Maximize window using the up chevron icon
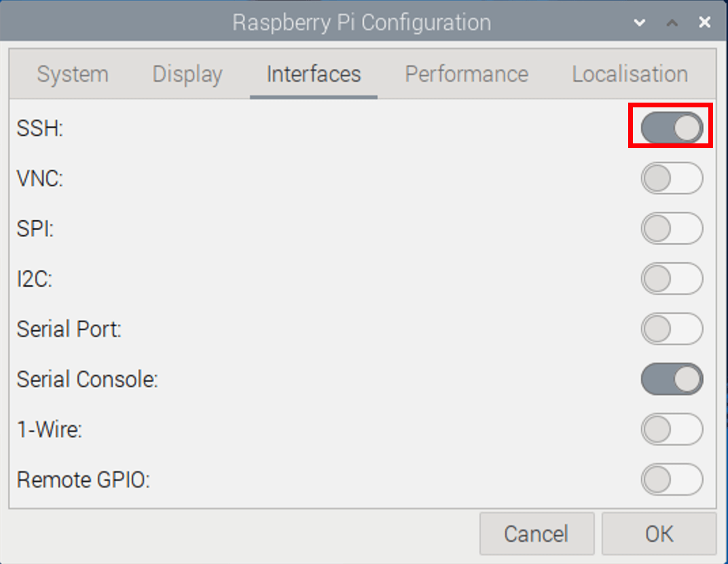 pyautogui.click(x=672, y=22)
